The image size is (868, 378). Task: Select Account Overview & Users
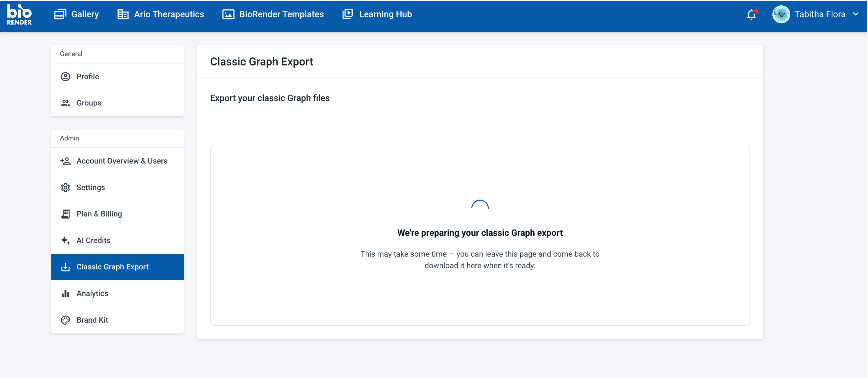(117, 161)
